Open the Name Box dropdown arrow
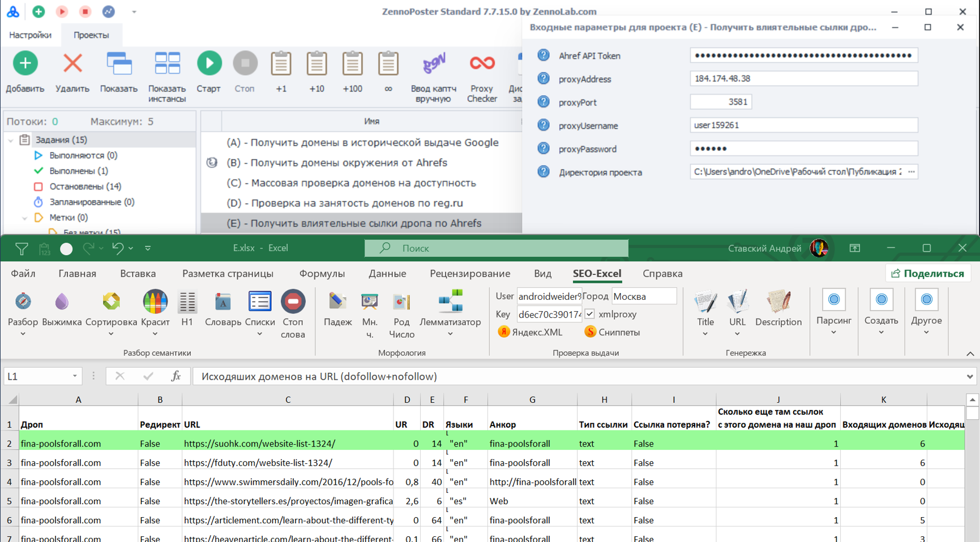Image resolution: width=980 pixels, height=542 pixels. (x=75, y=376)
